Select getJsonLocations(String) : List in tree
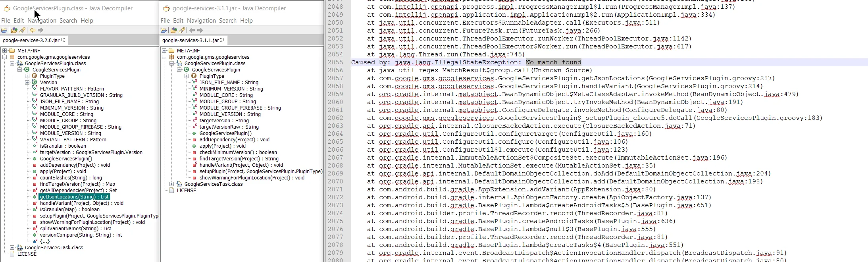This screenshot has width=868, height=262. (74, 196)
